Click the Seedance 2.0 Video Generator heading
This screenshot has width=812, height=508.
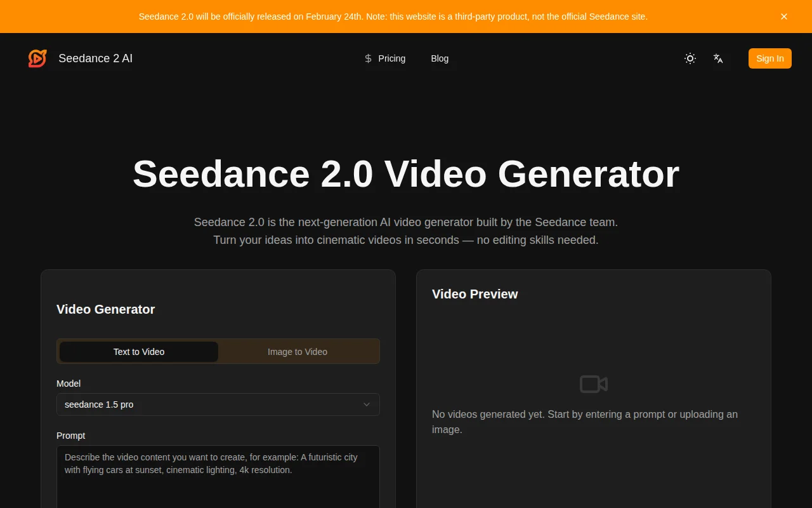406,173
